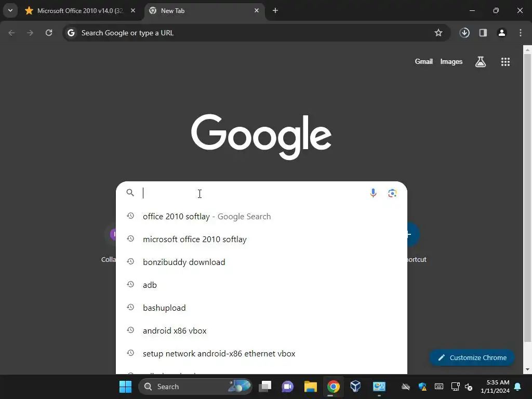The height and width of the screenshot is (399, 532).
Task: Click the OneDrive cloud tray icon
Action: (x=405, y=387)
